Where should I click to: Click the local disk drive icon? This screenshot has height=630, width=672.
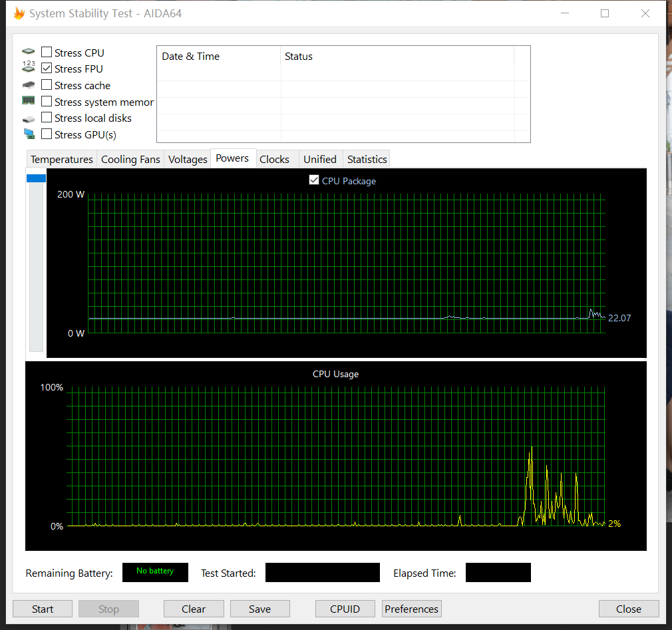[28, 118]
